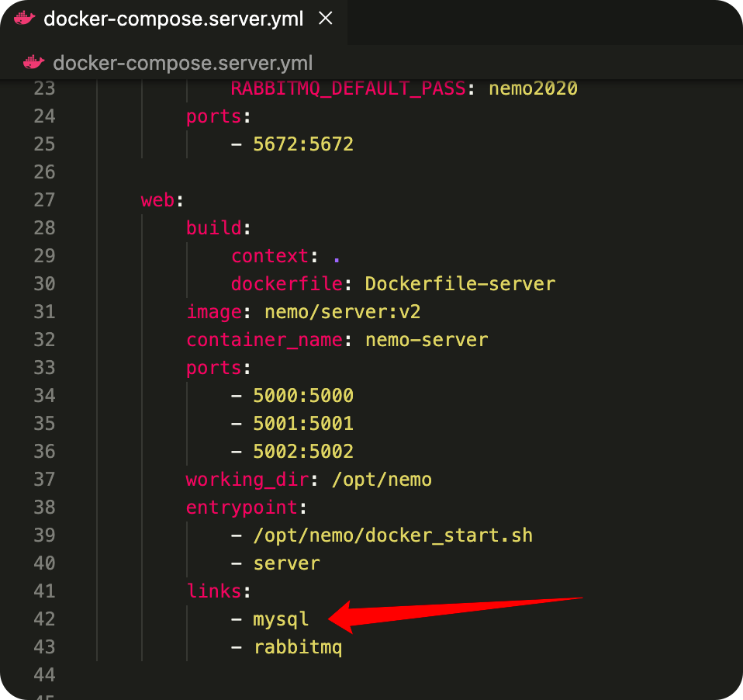The image size is (743, 700).
Task: Click the entrypoint script /opt/nemo/docker_start.sh
Action: 392,535
